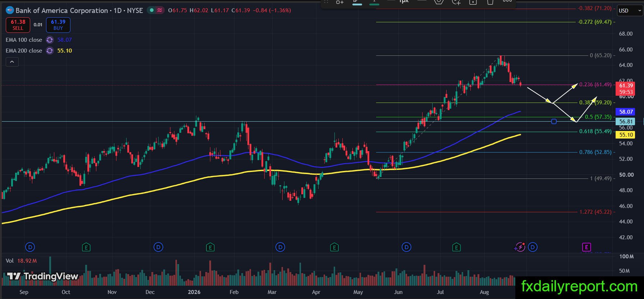Click the Dec label on time axis
The width and height of the screenshot is (644, 299).
click(150, 292)
